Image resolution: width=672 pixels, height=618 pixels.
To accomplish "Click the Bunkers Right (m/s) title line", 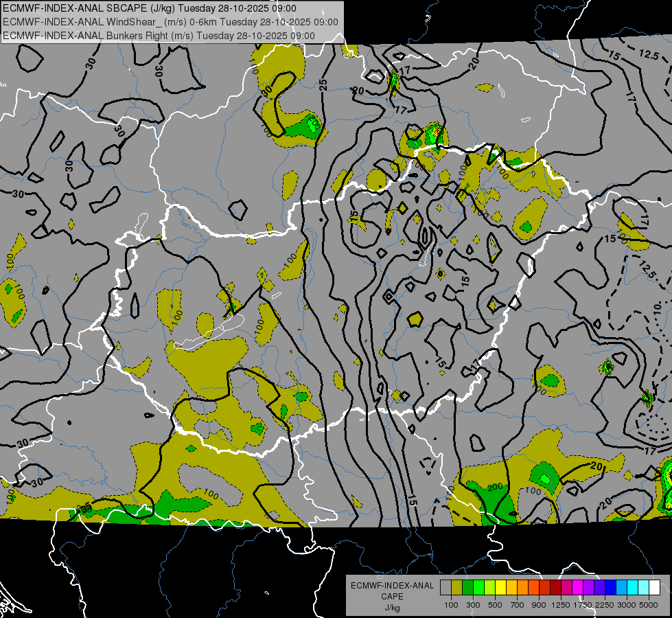I will (x=159, y=36).
